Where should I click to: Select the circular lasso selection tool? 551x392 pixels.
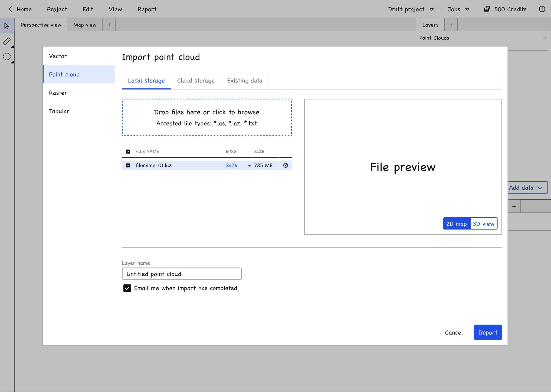pyautogui.click(x=7, y=57)
